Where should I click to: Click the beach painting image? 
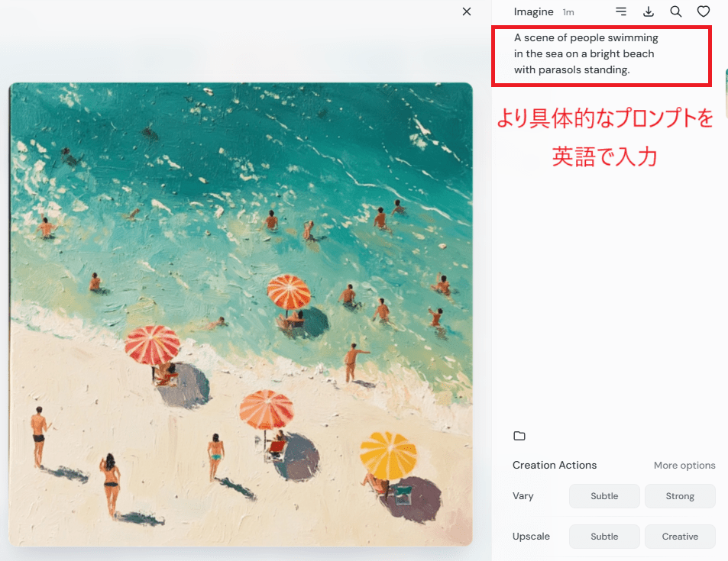241,314
